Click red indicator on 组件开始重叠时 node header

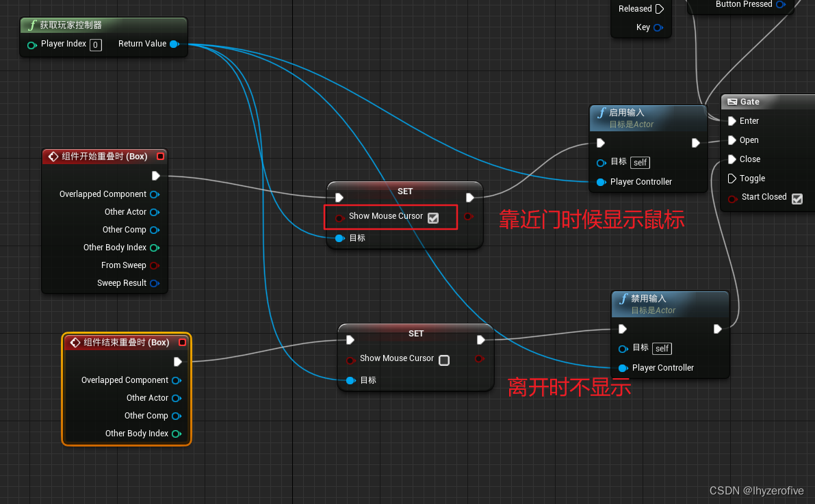click(x=160, y=156)
